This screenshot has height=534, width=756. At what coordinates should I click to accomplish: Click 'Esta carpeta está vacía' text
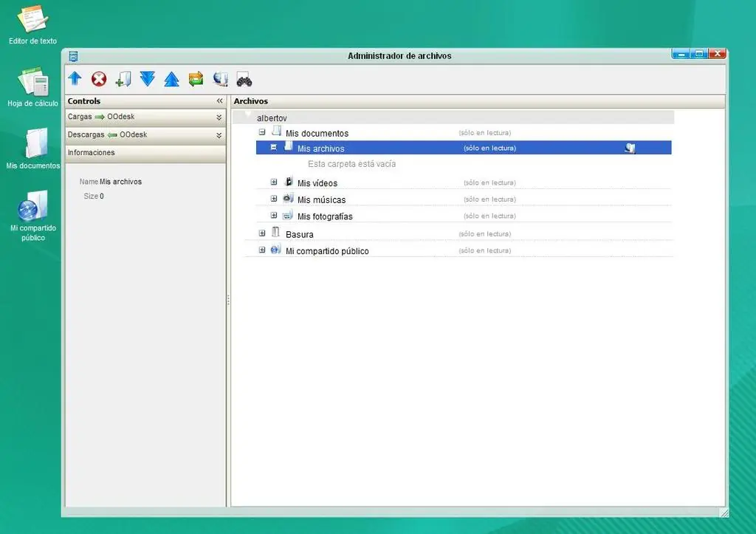[x=351, y=164]
